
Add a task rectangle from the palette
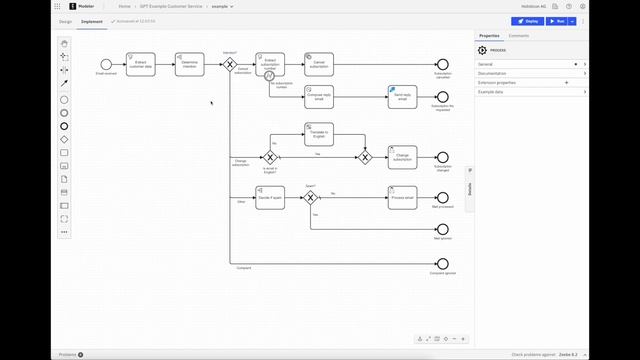pos(64,153)
